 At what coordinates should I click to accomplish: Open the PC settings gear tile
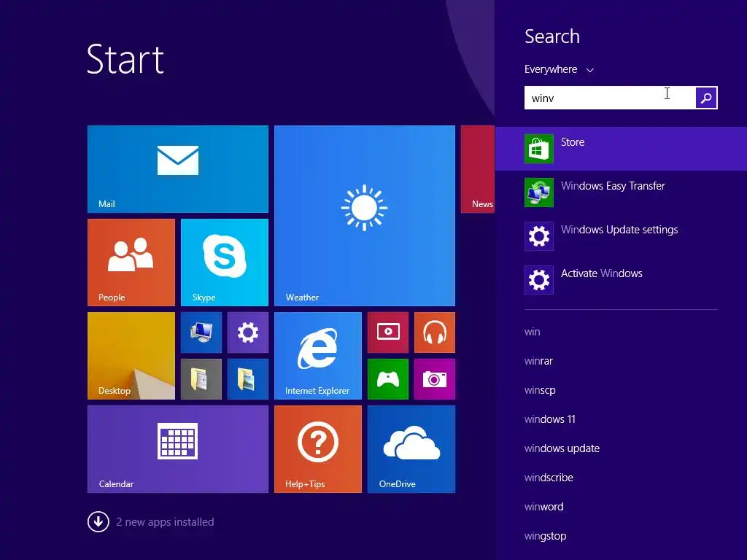(248, 332)
